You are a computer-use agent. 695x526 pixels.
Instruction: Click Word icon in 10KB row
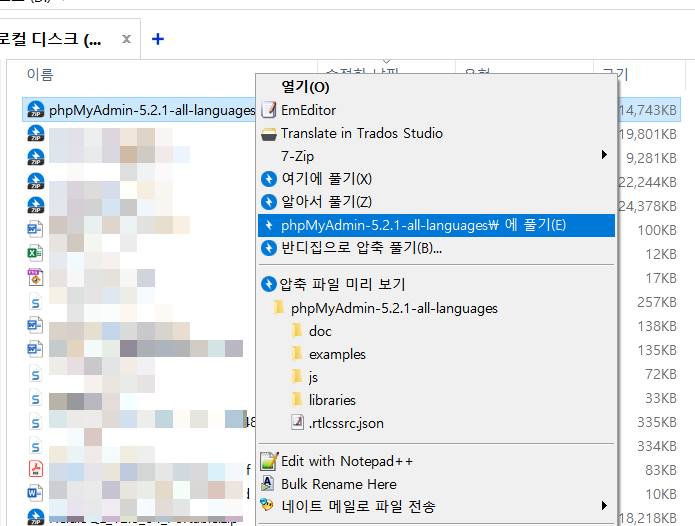(35, 493)
